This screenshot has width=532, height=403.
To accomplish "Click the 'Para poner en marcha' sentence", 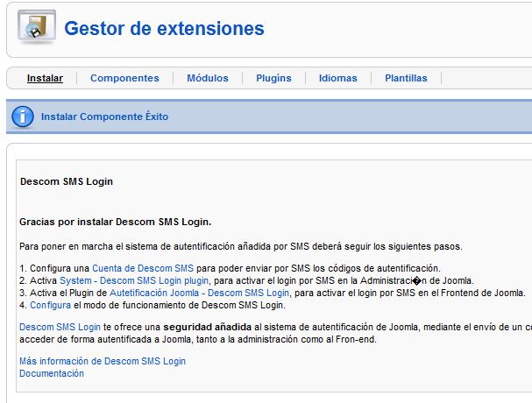I will click(x=241, y=246).
